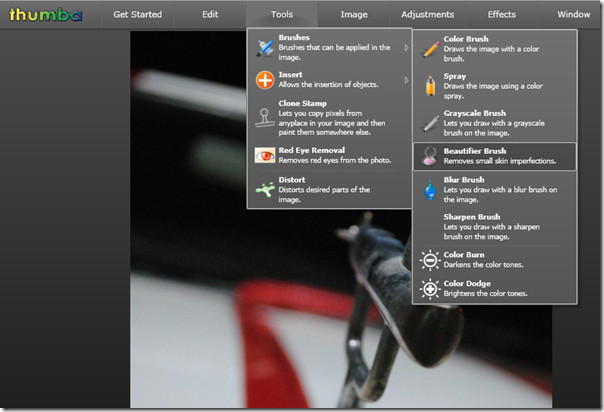Expand the Insert submenu arrow
The height and width of the screenshot is (412, 604).
pyautogui.click(x=406, y=80)
